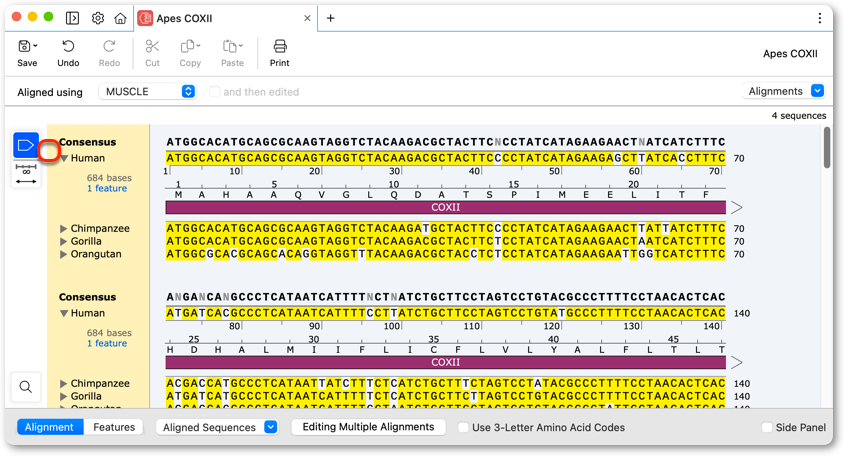
Task: Click the 'Aligned using' label
Action: [50, 92]
